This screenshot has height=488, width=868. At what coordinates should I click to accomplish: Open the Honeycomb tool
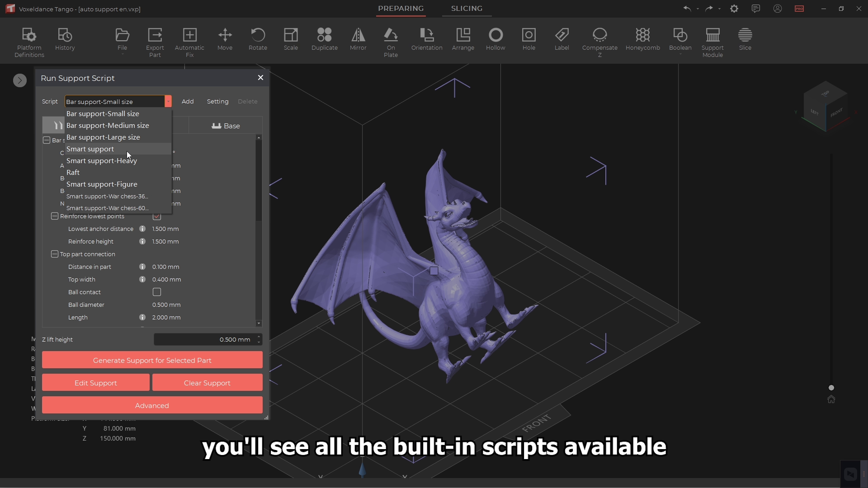(642, 39)
